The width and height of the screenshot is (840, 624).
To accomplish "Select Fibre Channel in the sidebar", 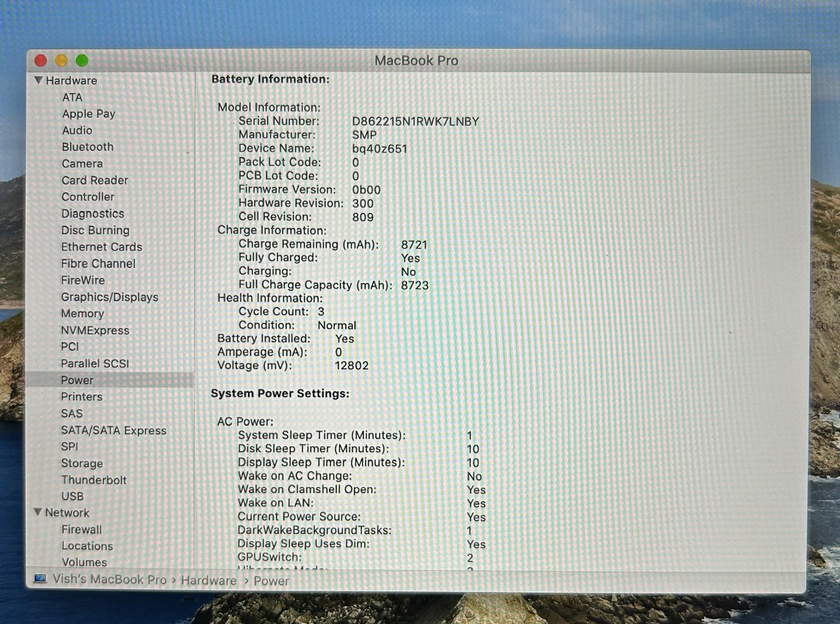I will tap(98, 263).
